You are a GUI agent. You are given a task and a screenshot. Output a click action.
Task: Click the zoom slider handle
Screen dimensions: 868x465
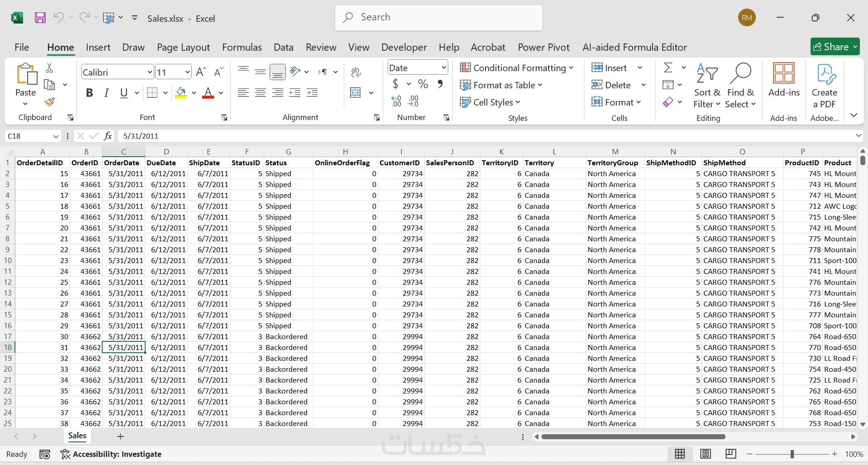(x=792, y=454)
